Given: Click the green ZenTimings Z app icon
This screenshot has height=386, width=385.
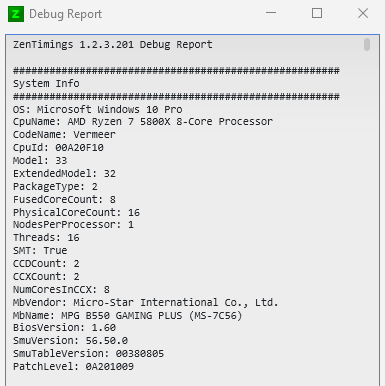Looking at the screenshot, I should pos(16,14).
